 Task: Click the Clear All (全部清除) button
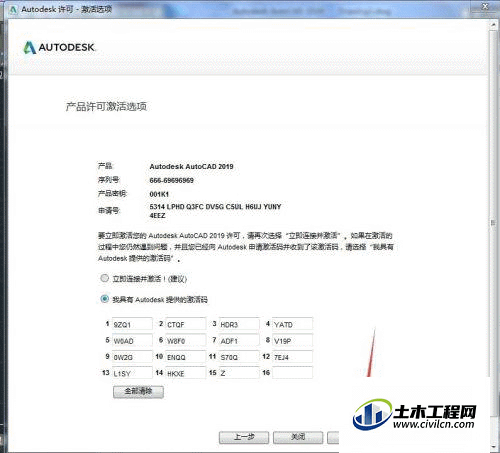138,392
